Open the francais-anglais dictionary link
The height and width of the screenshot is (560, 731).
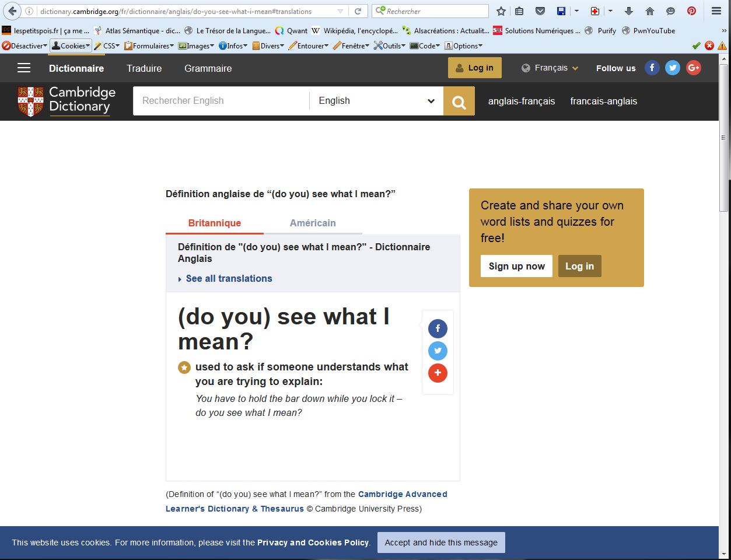pyautogui.click(x=604, y=101)
